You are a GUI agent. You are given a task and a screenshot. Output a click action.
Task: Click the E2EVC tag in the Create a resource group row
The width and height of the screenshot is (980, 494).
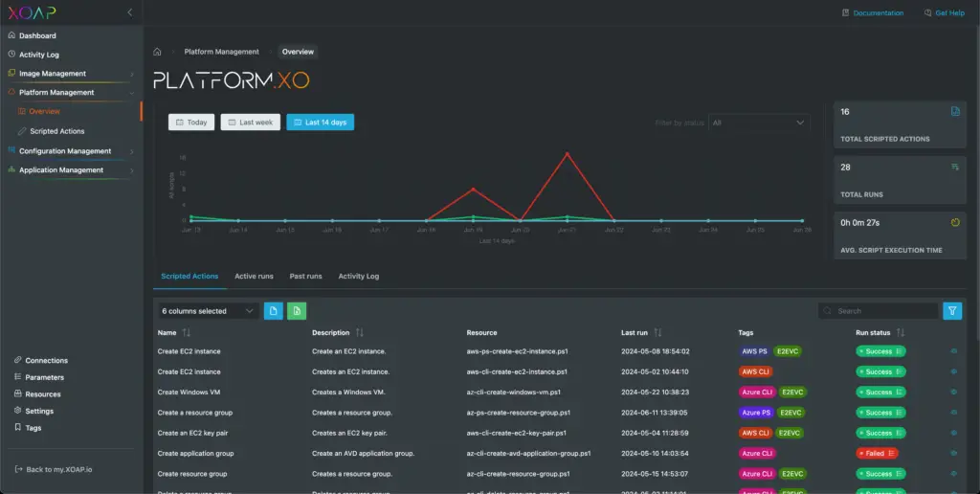point(791,413)
